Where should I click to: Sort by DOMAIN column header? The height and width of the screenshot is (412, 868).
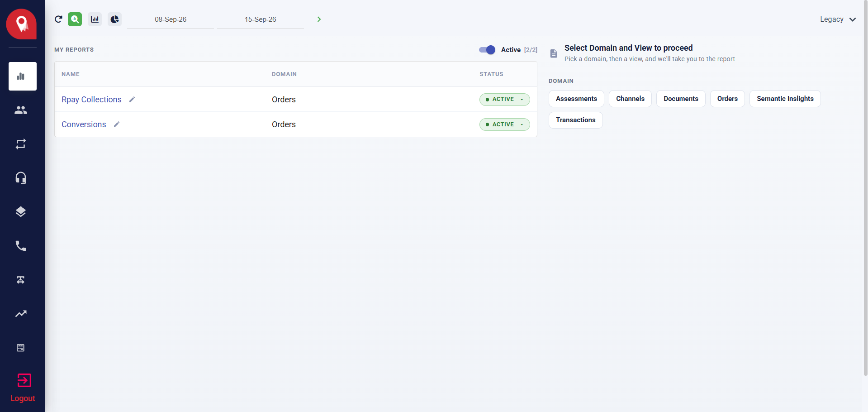(284, 74)
